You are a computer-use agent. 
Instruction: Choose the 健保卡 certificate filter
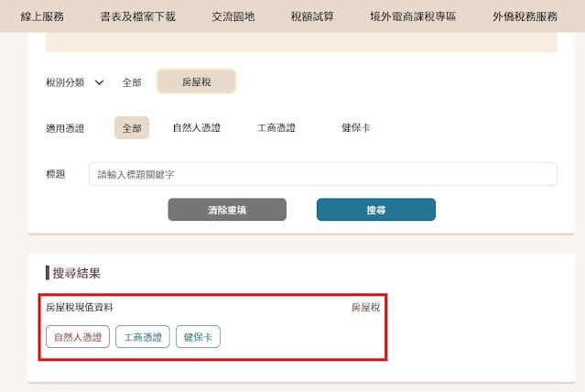coord(356,127)
